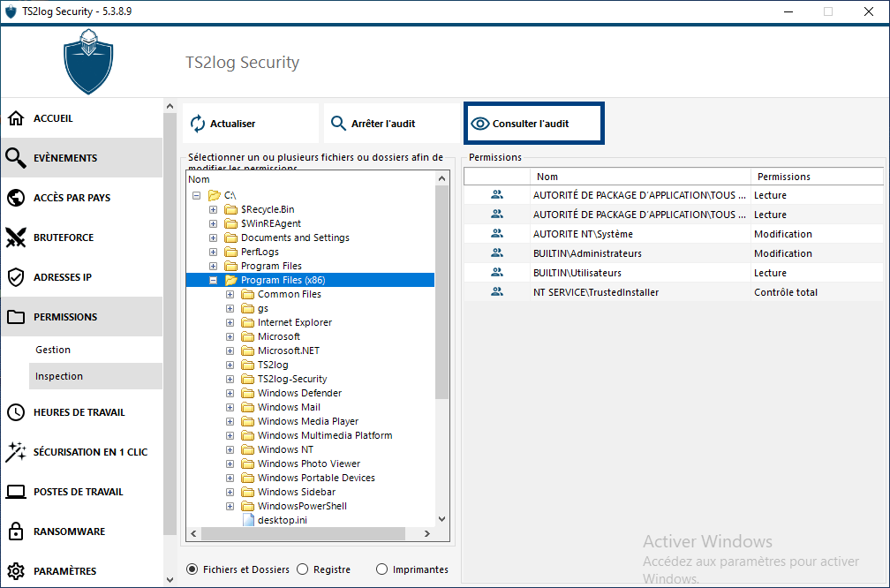
Task: Click the Heures de travail clock icon
Action: pyautogui.click(x=16, y=412)
